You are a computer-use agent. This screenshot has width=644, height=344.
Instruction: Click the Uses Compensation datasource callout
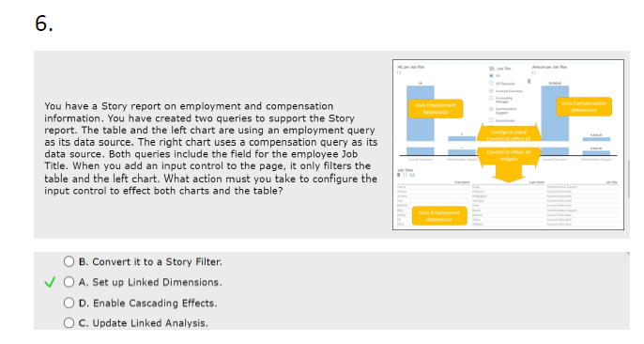pyautogui.click(x=584, y=107)
